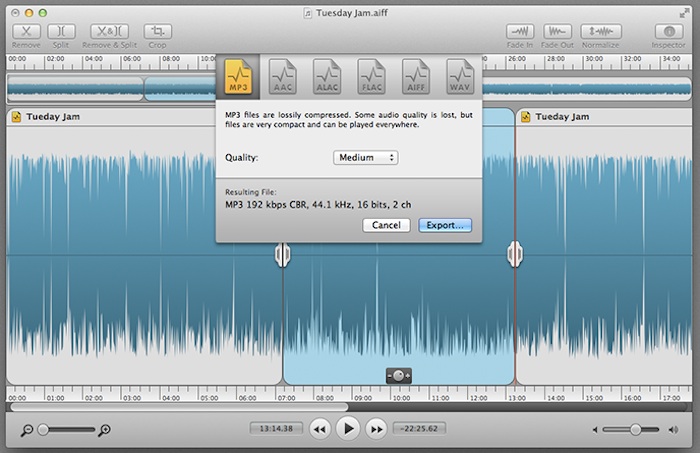
Task: Open the Quality dropdown set to Medium
Action: point(366,158)
